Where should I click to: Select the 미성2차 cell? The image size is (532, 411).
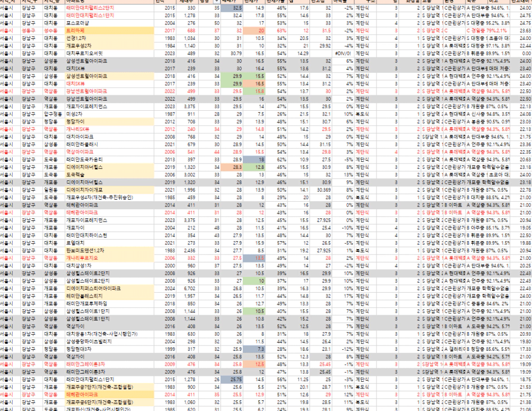(110, 114)
